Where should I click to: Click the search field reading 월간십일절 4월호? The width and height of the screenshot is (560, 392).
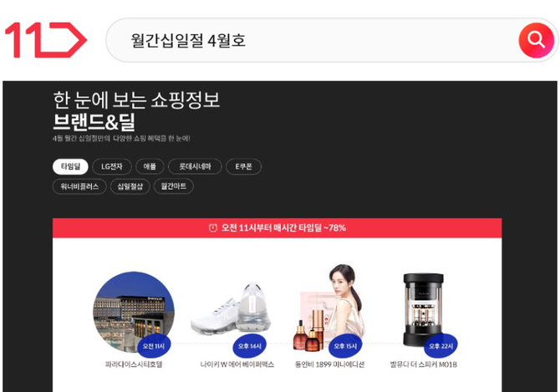pos(311,40)
